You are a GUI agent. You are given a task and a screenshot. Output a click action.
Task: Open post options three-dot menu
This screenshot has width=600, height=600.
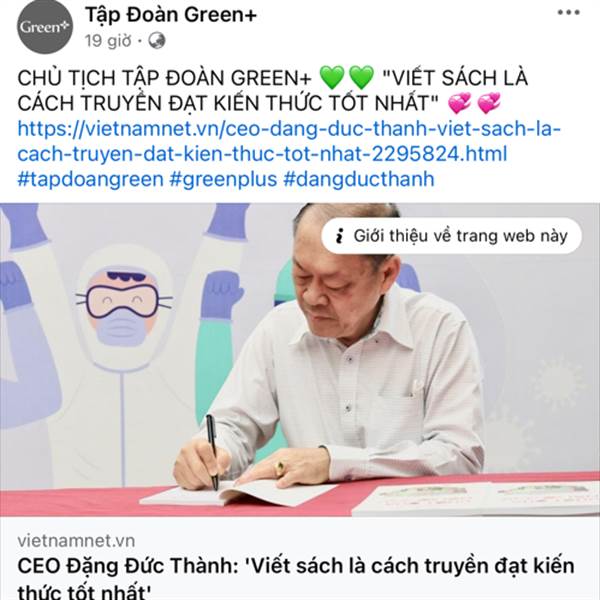[x=568, y=12]
